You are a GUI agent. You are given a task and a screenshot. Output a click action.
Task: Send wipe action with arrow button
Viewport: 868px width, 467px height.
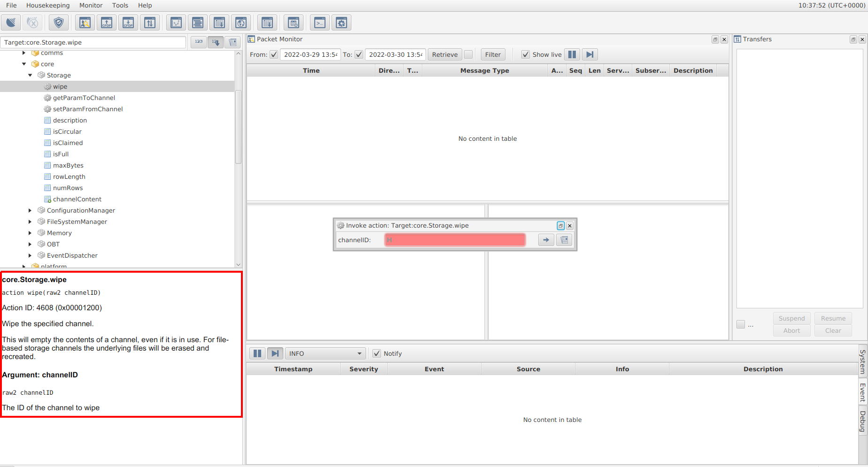pos(546,240)
